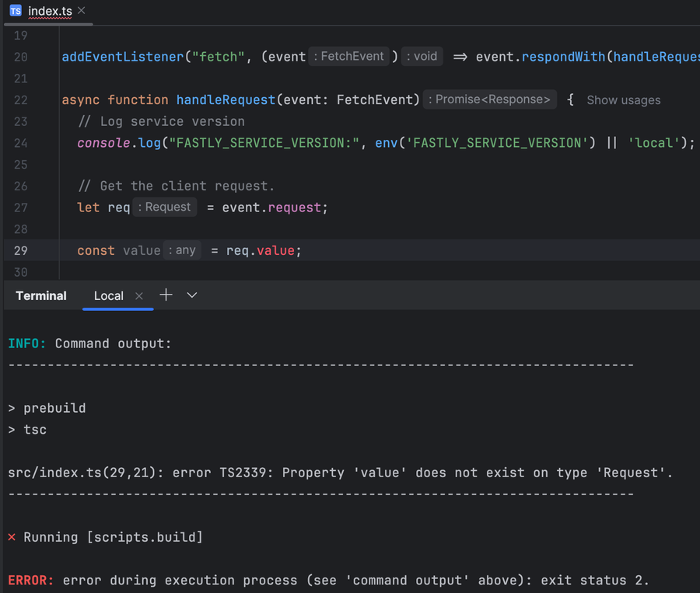Image resolution: width=700 pixels, height=593 pixels.
Task: Click gutter line number 20
Action: coord(20,57)
